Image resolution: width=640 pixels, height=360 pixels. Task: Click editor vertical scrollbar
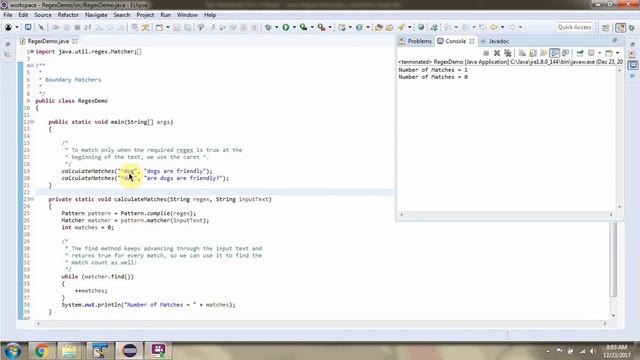613,259
